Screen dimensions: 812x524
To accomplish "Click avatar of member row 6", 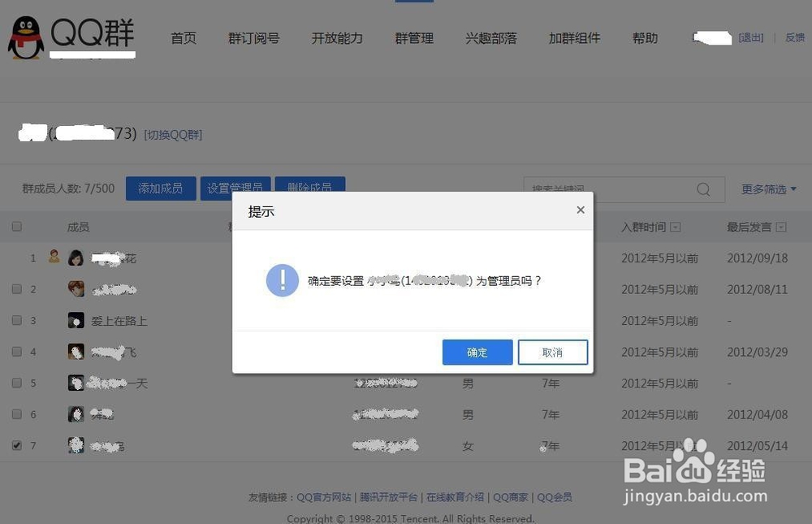I will (x=76, y=414).
